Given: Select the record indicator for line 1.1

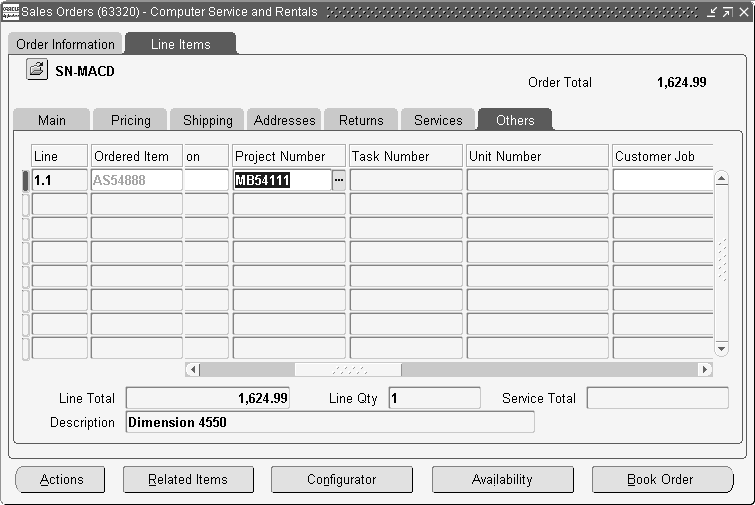Looking at the screenshot, I should coord(26,180).
